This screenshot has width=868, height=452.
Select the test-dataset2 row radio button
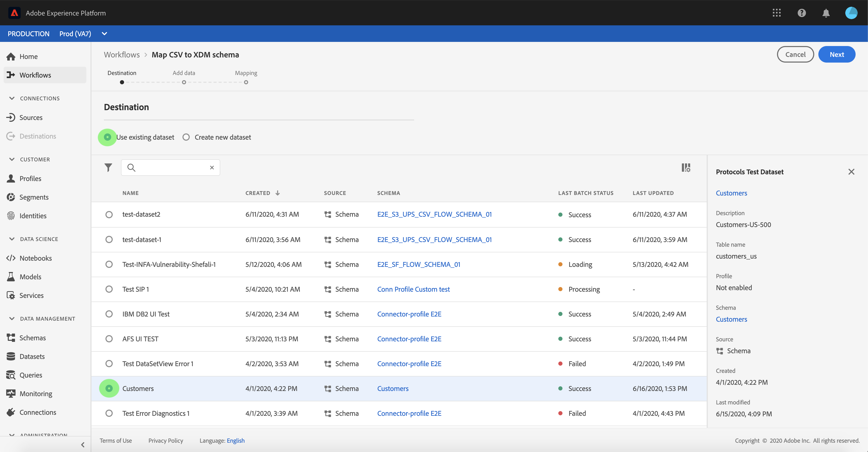[x=109, y=214]
